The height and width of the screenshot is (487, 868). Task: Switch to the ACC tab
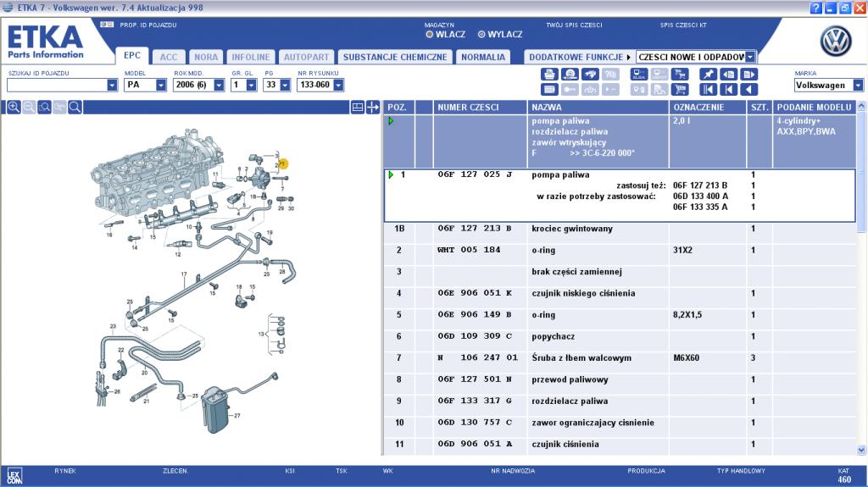[169, 57]
